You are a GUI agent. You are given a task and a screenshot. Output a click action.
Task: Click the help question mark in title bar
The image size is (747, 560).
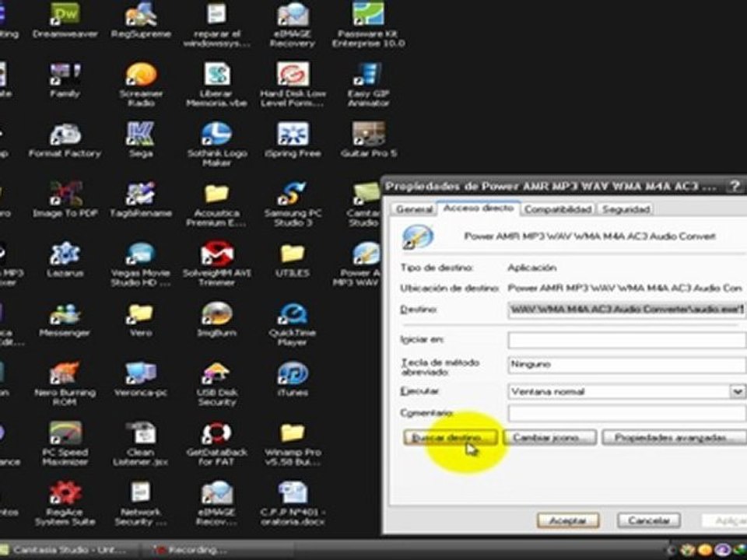pyautogui.click(x=735, y=186)
